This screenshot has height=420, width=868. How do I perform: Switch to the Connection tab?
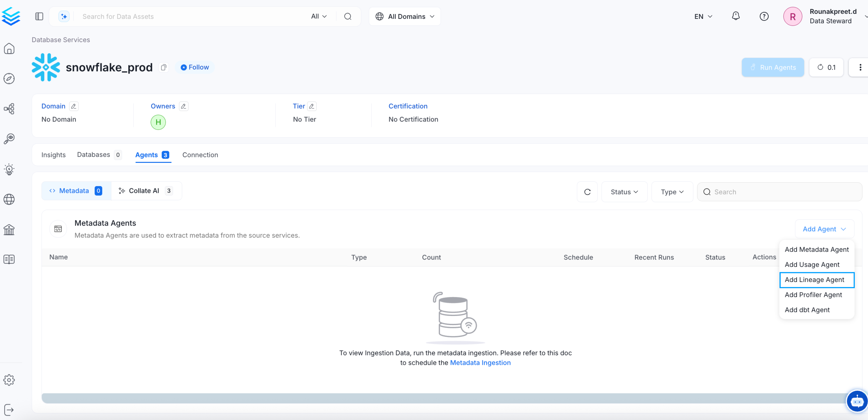(x=200, y=155)
